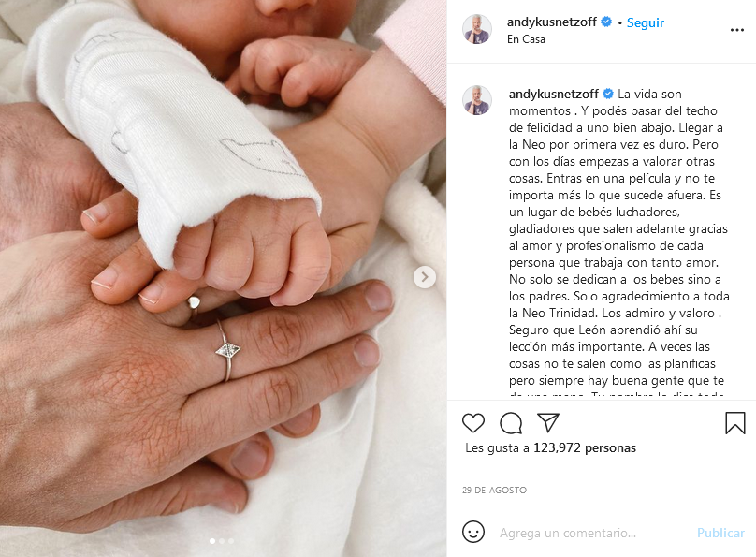View the 123,972 personas likes list
This screenshot has height=557, width=756.
click(585, 448)
